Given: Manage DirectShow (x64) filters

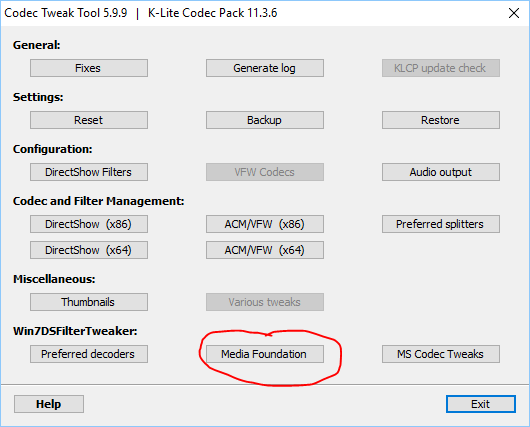Looking at the screenshot, I should click(x=89, y=250).
